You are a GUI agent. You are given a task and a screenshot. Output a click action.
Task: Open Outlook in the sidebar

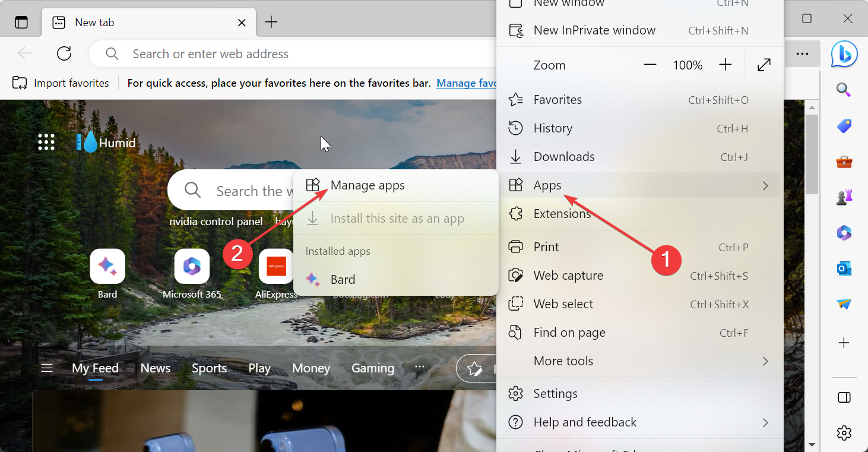point(844,269)
